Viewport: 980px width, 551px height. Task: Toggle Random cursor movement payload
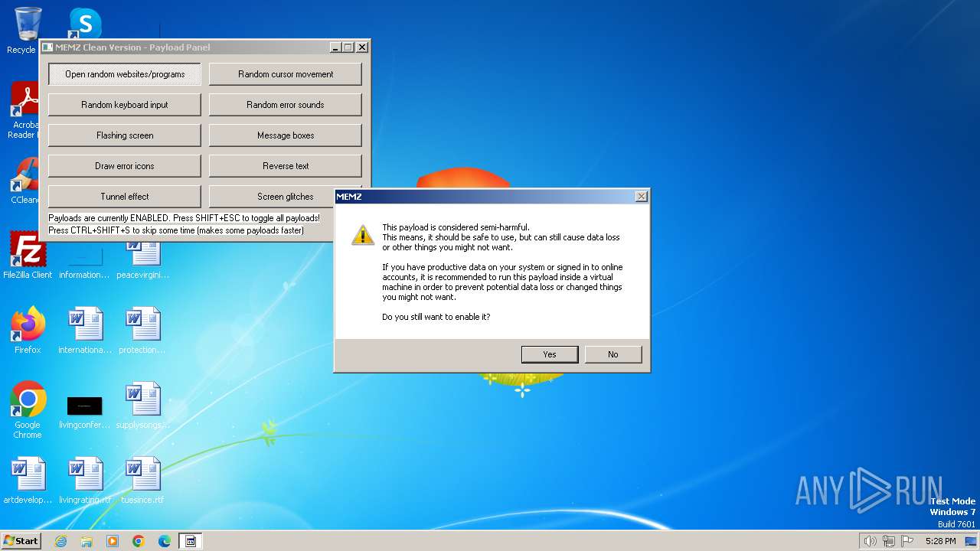click(x=286, y=74)
